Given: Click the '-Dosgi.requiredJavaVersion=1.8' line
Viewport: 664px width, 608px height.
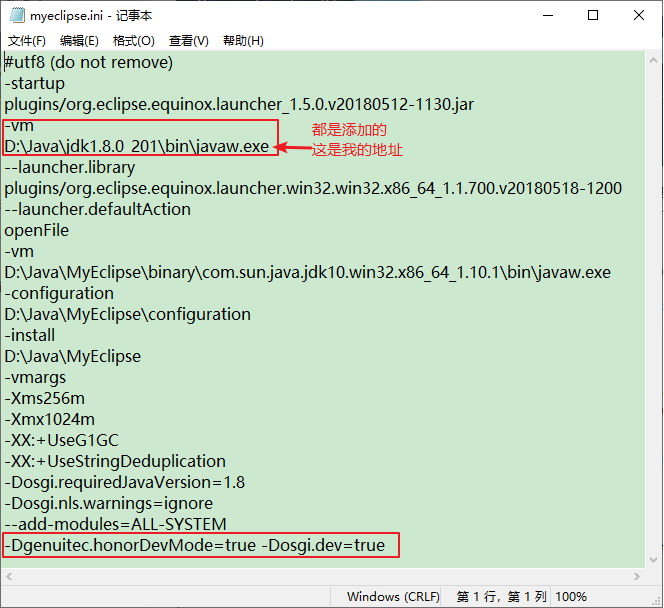Looking at the screenshot, I should 124,482.
